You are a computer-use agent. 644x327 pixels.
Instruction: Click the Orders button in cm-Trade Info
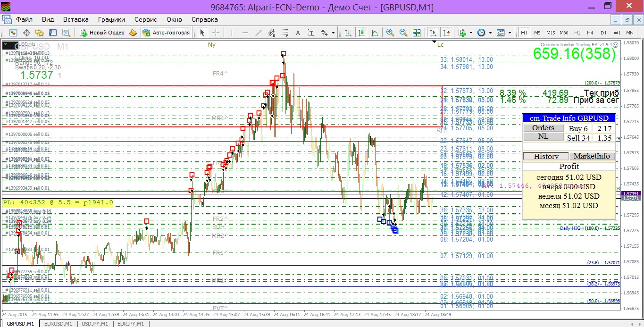click(543, 128)
